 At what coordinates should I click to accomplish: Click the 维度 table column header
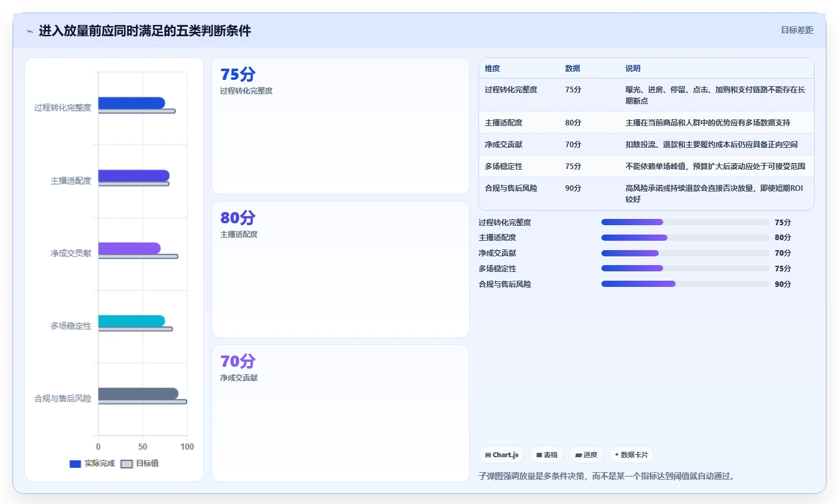pos(492,69)
